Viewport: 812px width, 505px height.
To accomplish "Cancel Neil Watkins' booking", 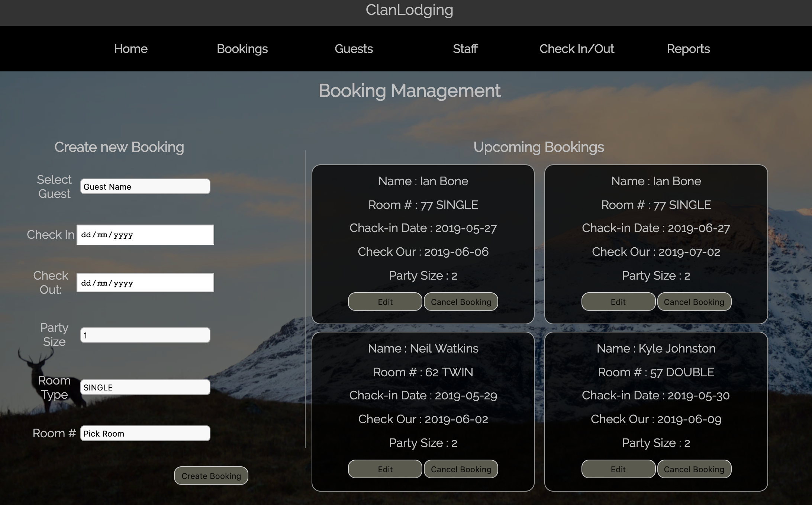I will point(461,469).
